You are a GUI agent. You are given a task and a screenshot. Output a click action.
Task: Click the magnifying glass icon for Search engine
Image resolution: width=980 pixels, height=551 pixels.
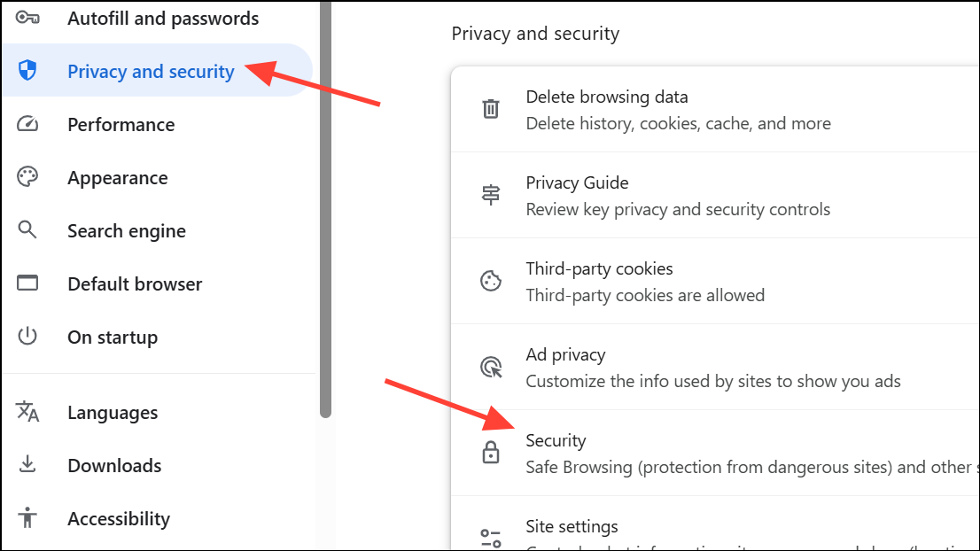(27, 230)
